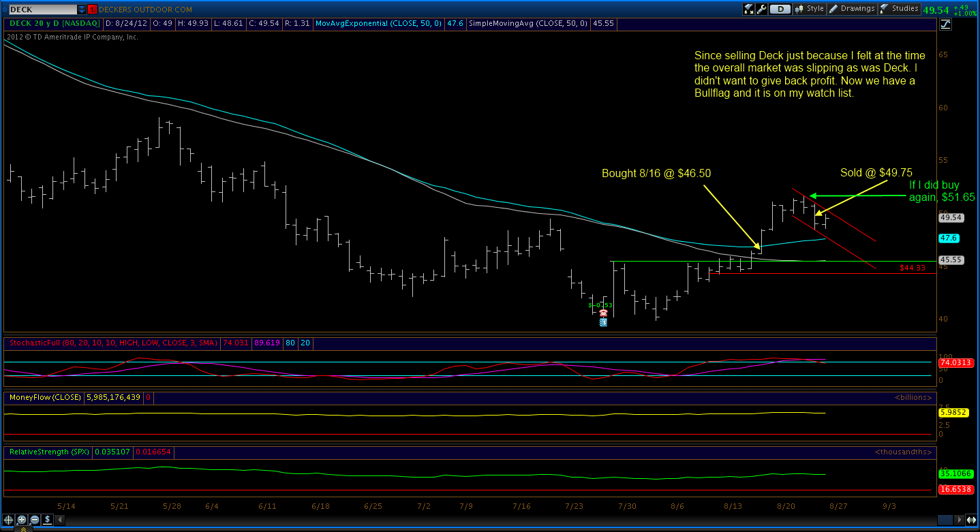Click the StochasticFull study label
Viewport: 980px width, 532px height.
tap(112, 343)
